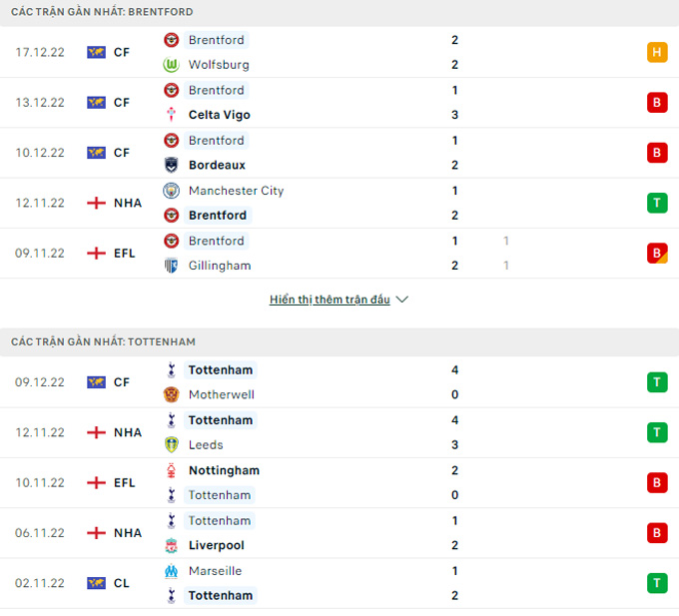Click the Liverpool club crest icon
The width and height of the screenshot is (679, 616).
pos(172,545)
